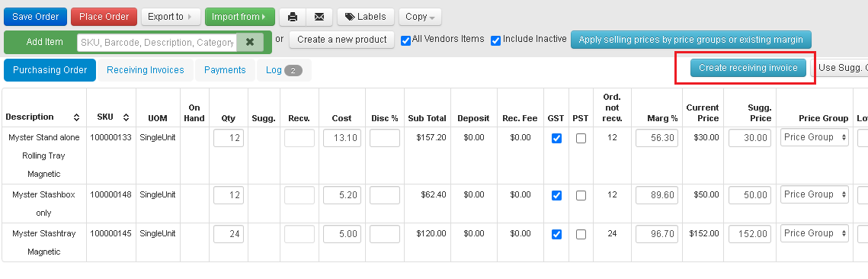Image resolution: width=868 pixels, height=279 pixels.
Task: Edit Qty field for Myster Stashtray Magnetic
Action: [x=229, y=234]
